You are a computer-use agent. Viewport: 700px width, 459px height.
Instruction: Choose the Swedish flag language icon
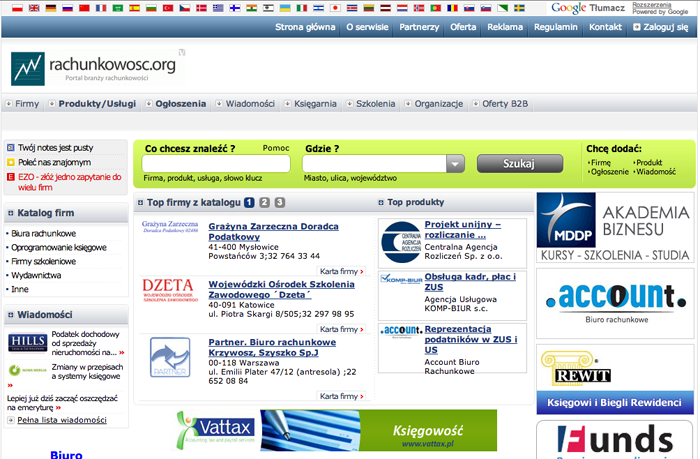point(519,8)
